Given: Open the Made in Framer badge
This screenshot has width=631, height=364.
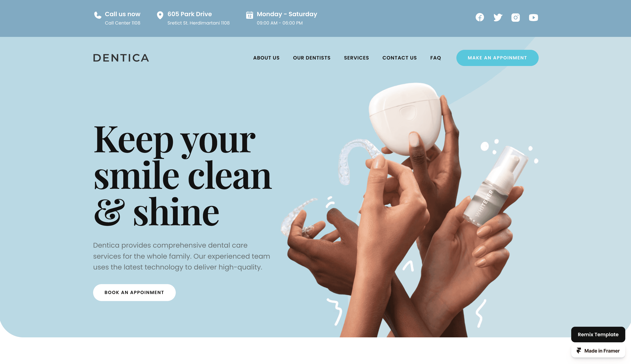Looking at the screenshot, I should click(x=598, y=350).
